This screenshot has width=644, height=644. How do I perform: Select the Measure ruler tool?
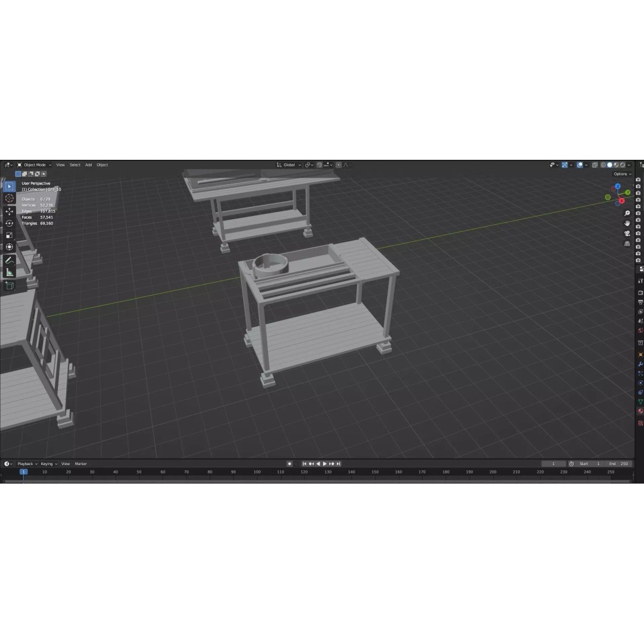tap(10, 273)
